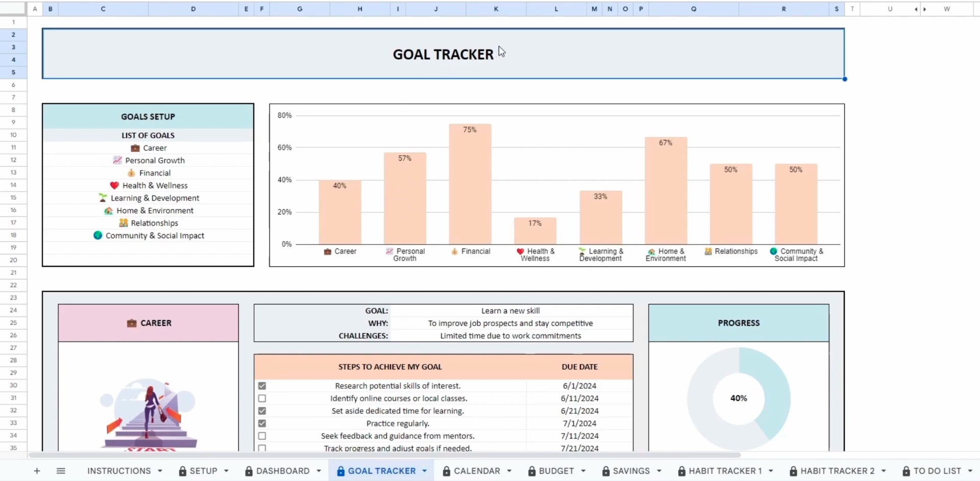Click the briefcase icon in CAREER header
The width and height of the screenshot is (980, 481).
tap(132, 323)
